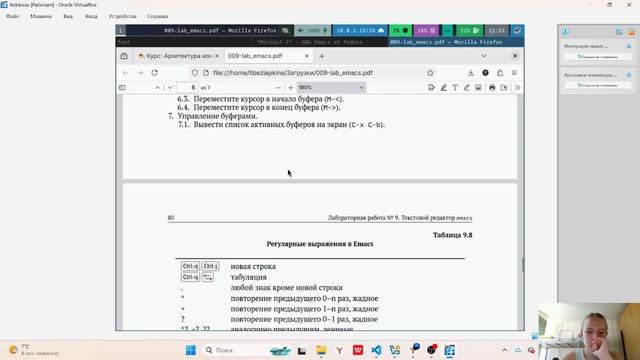Click the PDF page number field
Viewport: 640px width, 360px height.
tap(188, 87)
